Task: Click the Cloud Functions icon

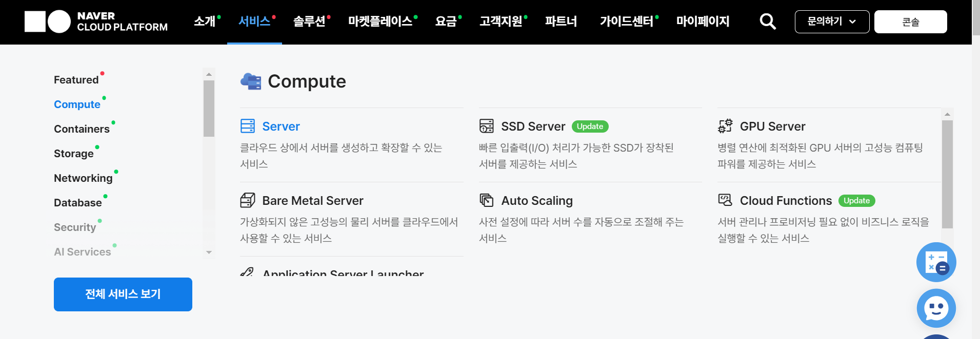Action: 725,200
